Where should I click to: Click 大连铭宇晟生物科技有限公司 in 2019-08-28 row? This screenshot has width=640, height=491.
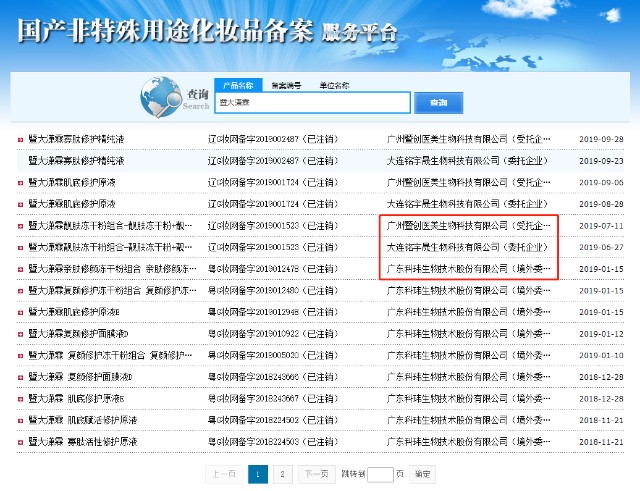click(467, 204)
